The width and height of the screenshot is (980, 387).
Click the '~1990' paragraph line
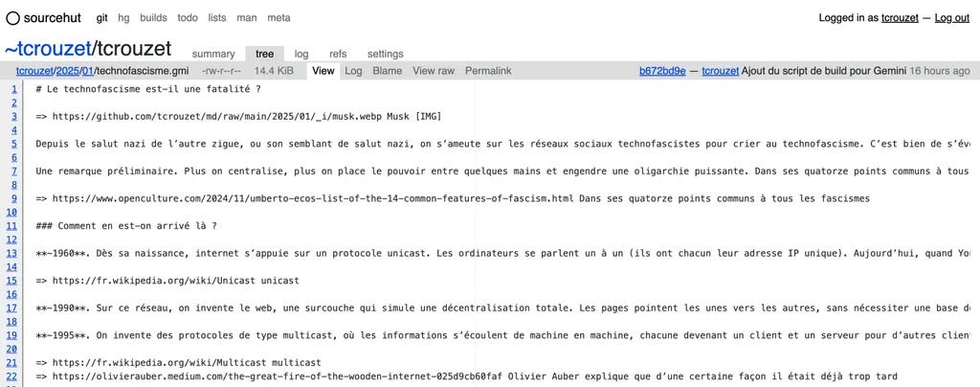point(503,308)
